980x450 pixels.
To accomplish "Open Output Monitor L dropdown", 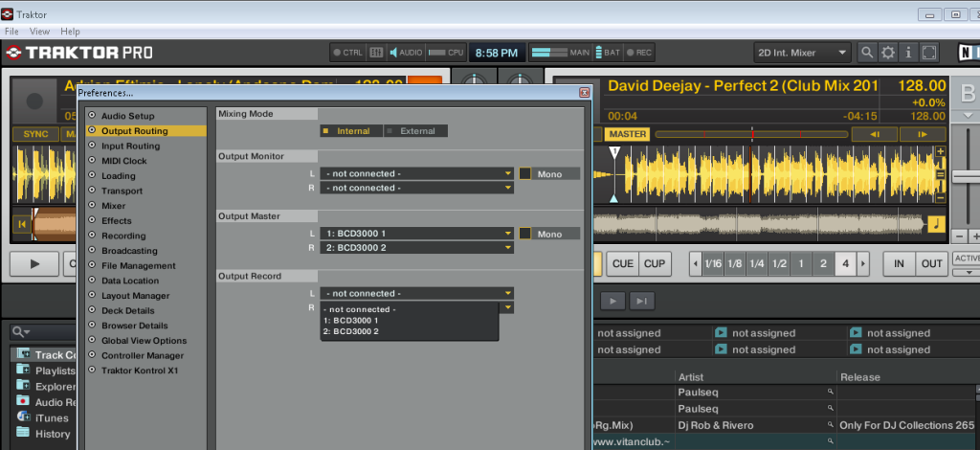I will click(417, 173).
